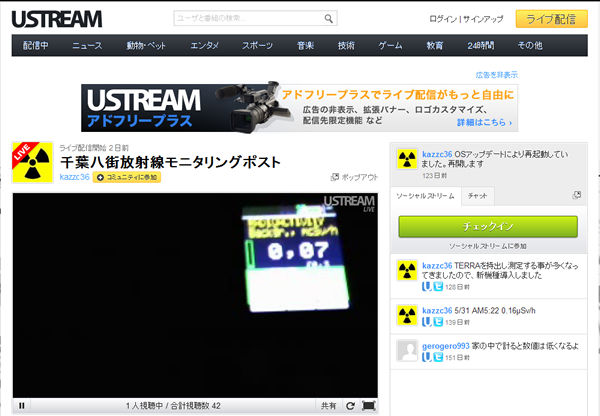Click the USTREAM logo in header
Image resolution: width=600 pixels, height=416 pixels.
57,19
